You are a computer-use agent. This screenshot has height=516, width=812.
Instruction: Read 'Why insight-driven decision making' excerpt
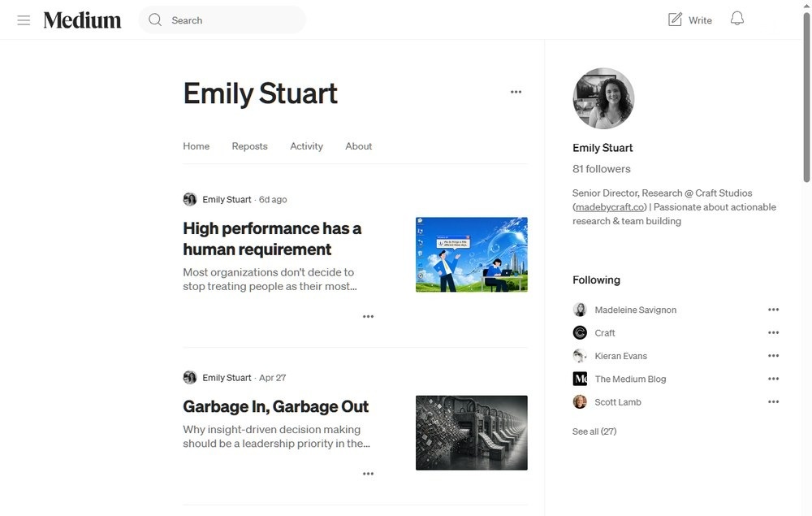(277, 436)
